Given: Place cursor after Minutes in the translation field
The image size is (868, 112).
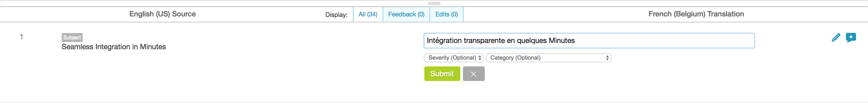Looking at the screenshot, I should [x=575, y=41].
